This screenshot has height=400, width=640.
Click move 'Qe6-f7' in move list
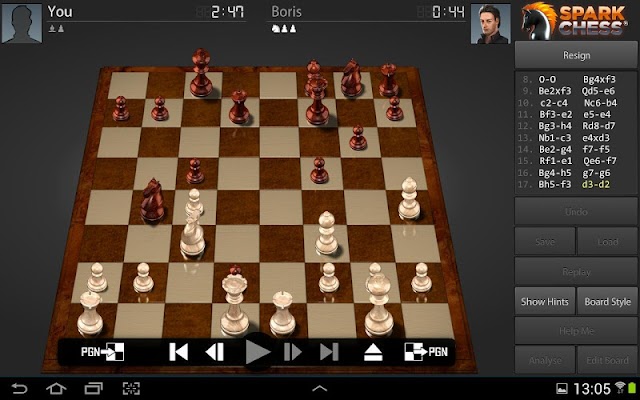599,161
